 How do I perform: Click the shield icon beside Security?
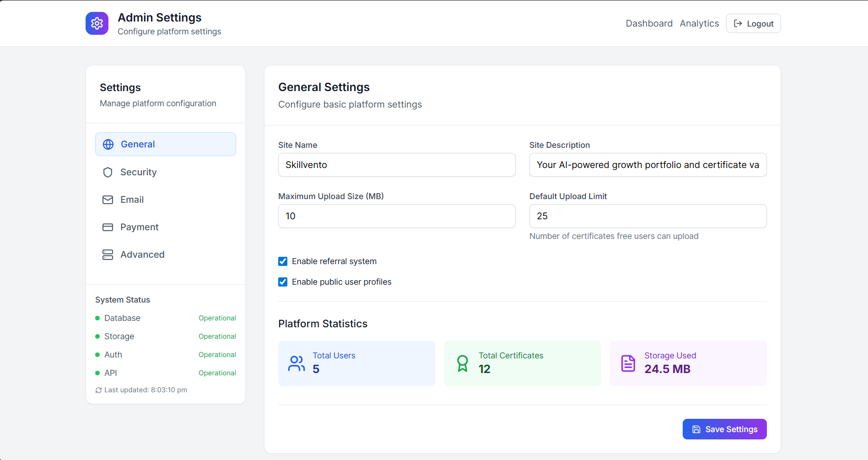108,172
